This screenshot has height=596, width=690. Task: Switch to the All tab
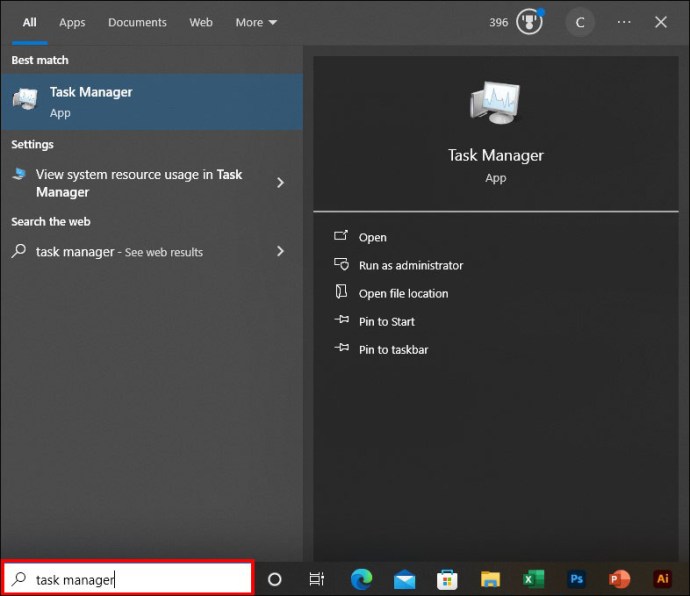click(29, 22)
